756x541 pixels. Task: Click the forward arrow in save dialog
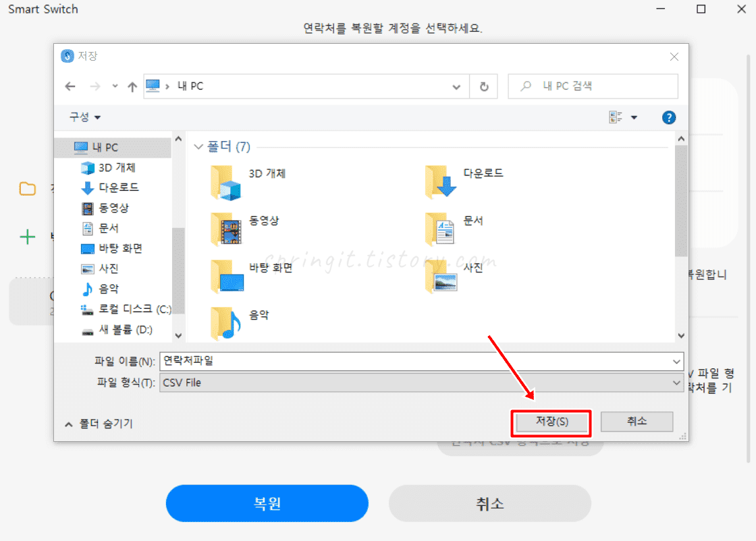point(95,86)
